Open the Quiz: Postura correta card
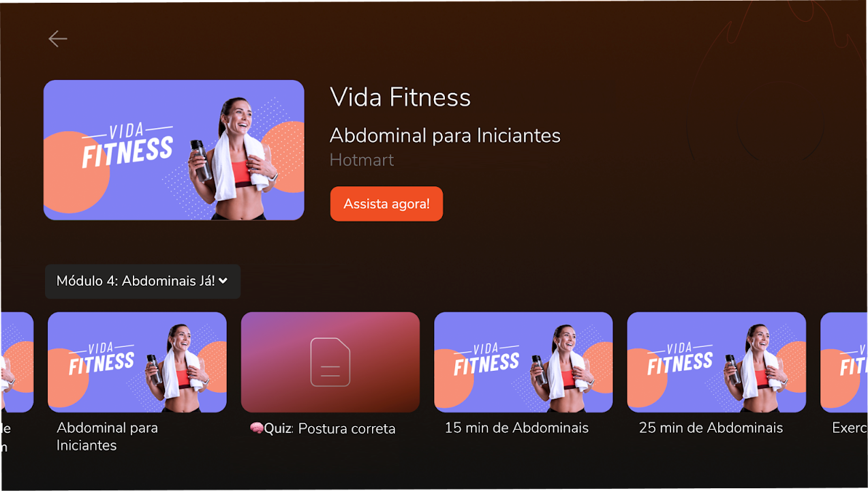The width and height of the screenshot is (868, 491). 330,362
